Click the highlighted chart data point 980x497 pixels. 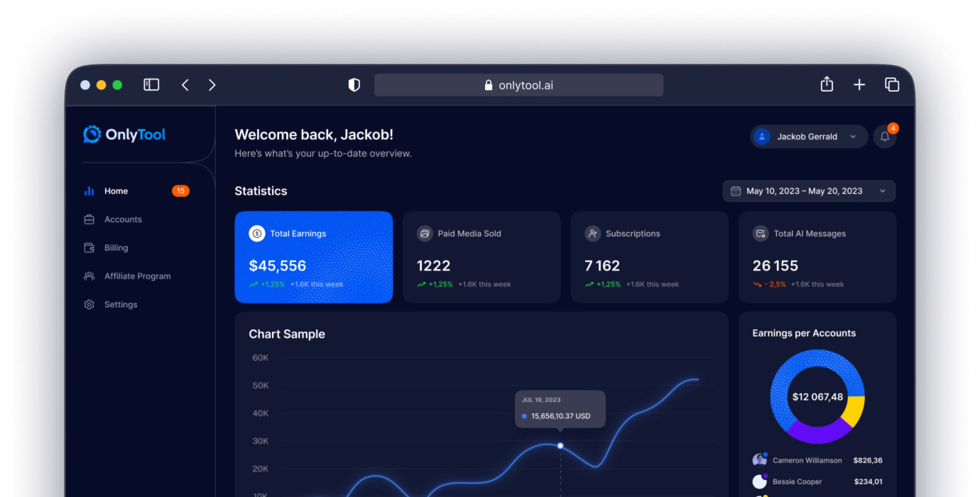[560, 446]
